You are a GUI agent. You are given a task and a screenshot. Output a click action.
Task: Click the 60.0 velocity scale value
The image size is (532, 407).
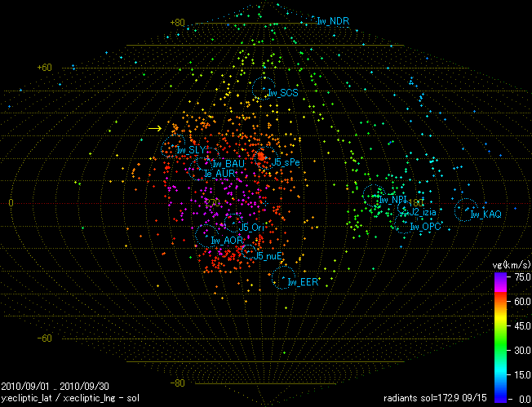(x=522, y=301)
